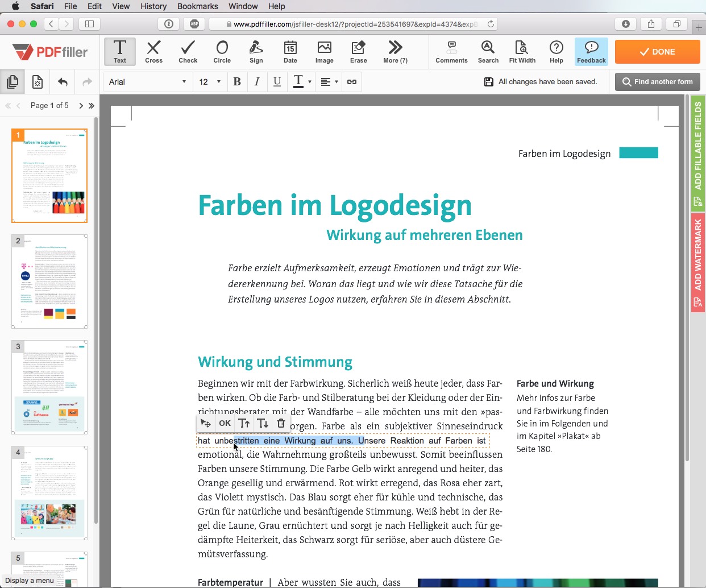Toggle italic formatting
This screenshot has width=706, height=588.
[x=257, y=82]
